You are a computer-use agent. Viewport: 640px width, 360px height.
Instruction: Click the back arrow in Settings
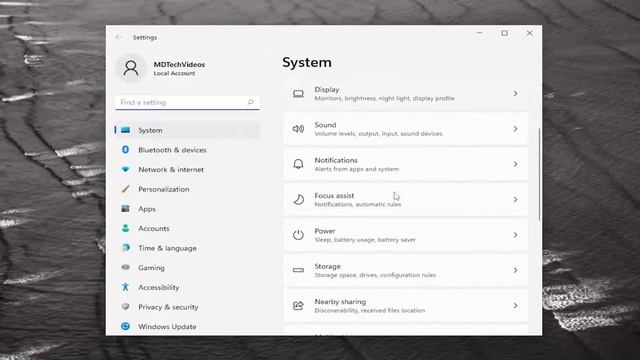[x=119, y=37]
